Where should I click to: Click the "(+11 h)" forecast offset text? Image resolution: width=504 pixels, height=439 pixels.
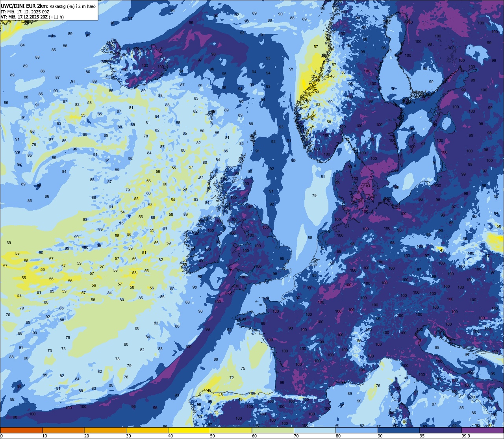tap(57, 17)
